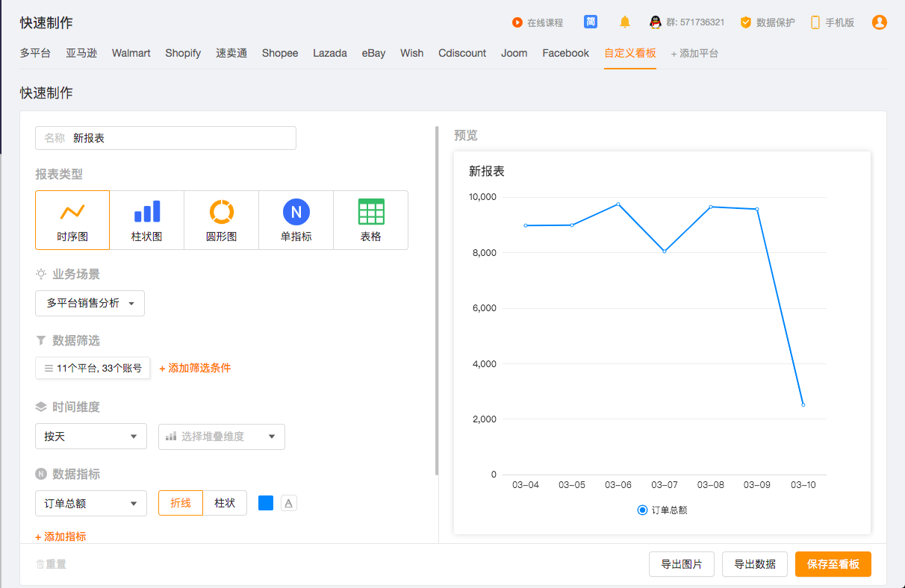Click the text label style icon
Screen dimensions: 905x588
tap(289, 503)
